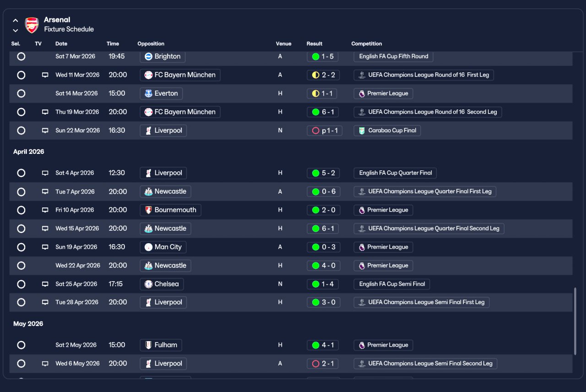Open the 6 - 1 result against Bayern München
The image size is (586, 392).
click(323, 112)
